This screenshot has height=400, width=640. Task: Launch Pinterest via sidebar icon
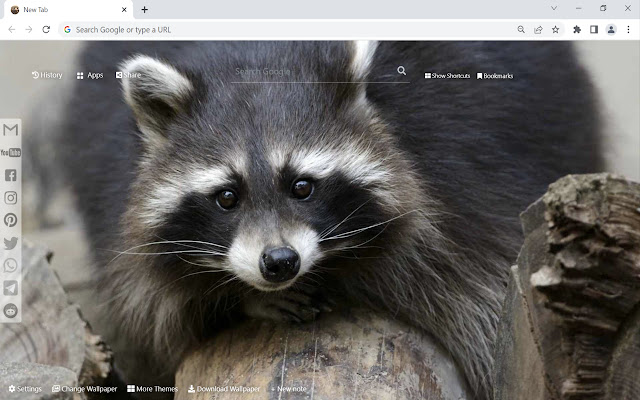point(10,220)
